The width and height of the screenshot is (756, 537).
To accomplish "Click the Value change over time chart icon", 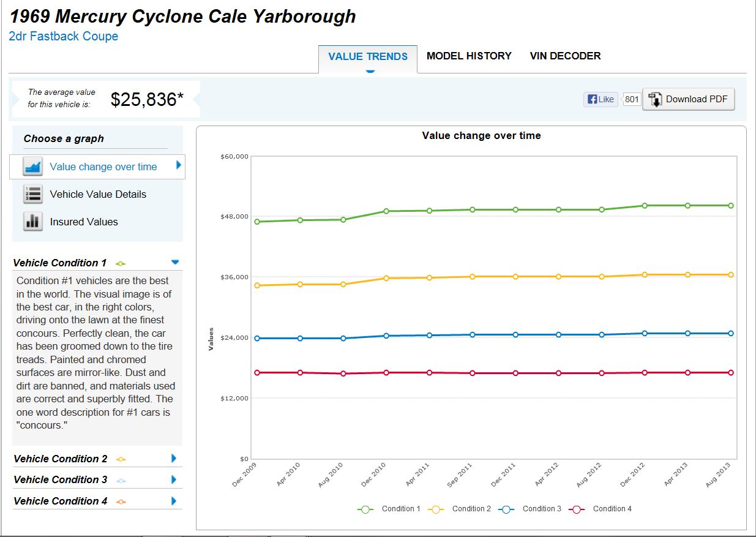I will pos(32,167).
